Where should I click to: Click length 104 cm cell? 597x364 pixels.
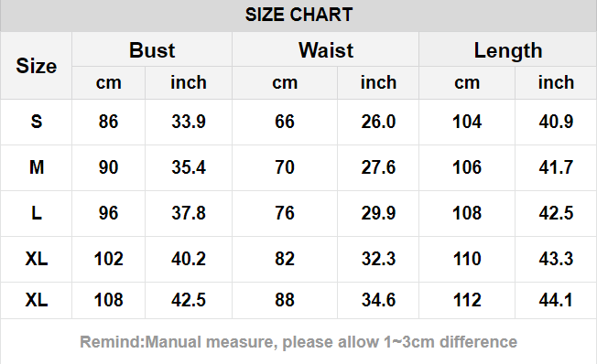[467, 122]
